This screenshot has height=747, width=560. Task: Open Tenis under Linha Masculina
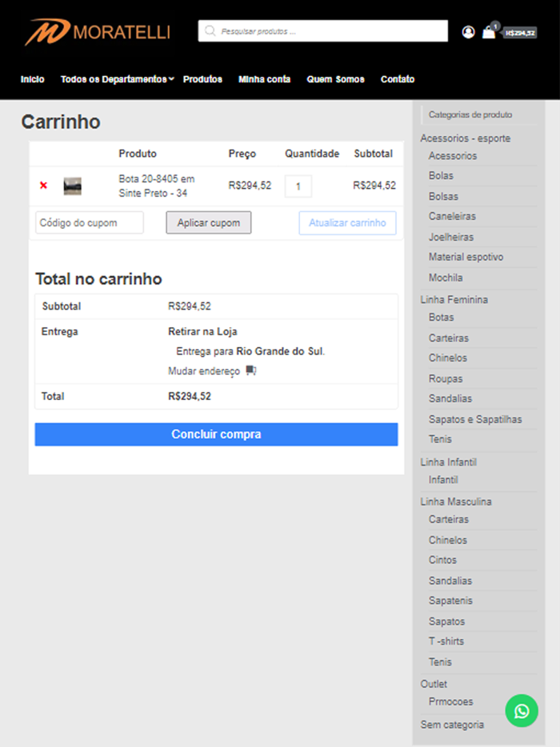pyautogui.click(x=440, y=661)
